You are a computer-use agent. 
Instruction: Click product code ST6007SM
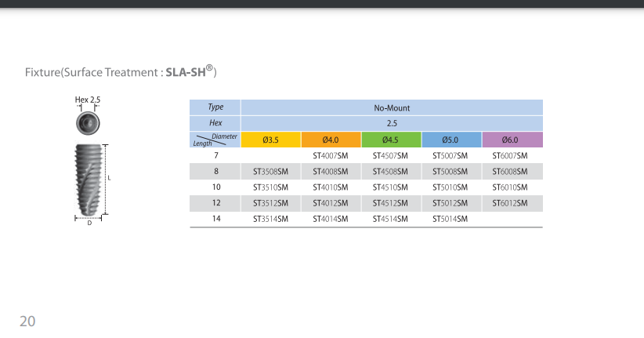pos(510,156)
